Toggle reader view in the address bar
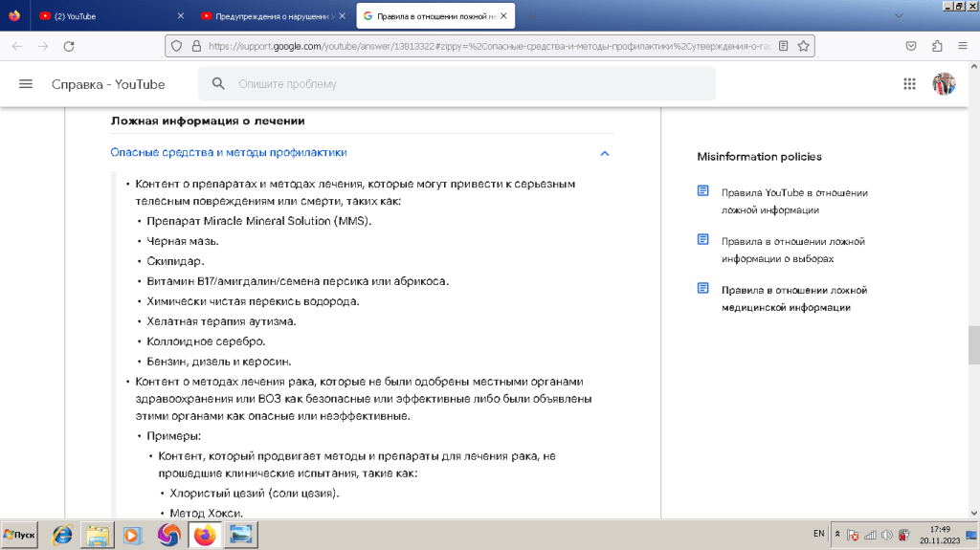 [x=783, y=46]
